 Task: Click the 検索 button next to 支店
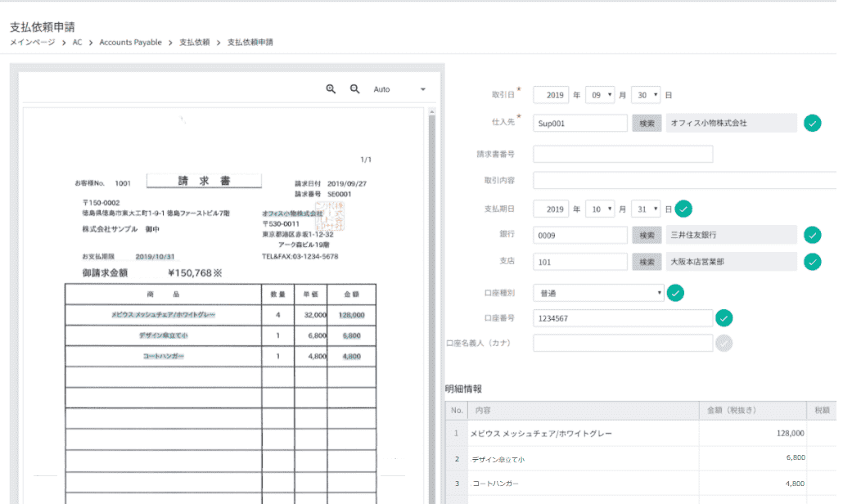pyautogui.click(x=647, y=262)
